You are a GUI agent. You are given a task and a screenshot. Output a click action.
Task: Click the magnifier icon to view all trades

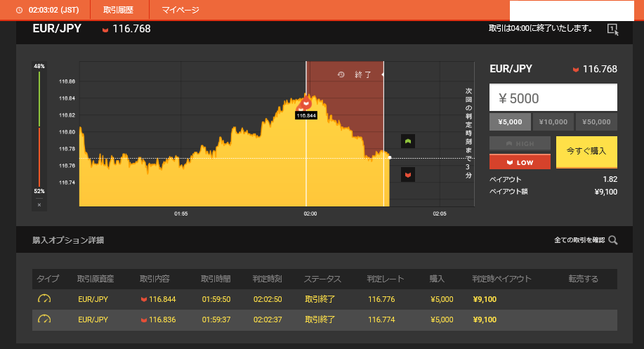coord(613,240)
